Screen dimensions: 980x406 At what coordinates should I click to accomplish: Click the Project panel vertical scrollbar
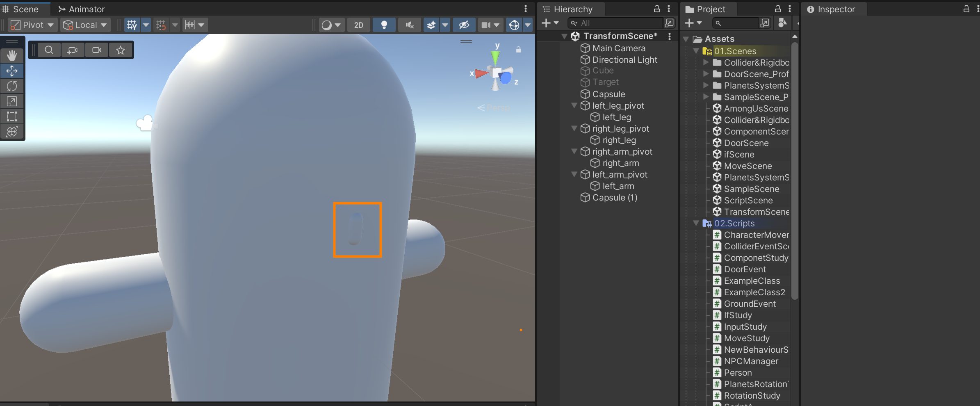coord(795,170)
